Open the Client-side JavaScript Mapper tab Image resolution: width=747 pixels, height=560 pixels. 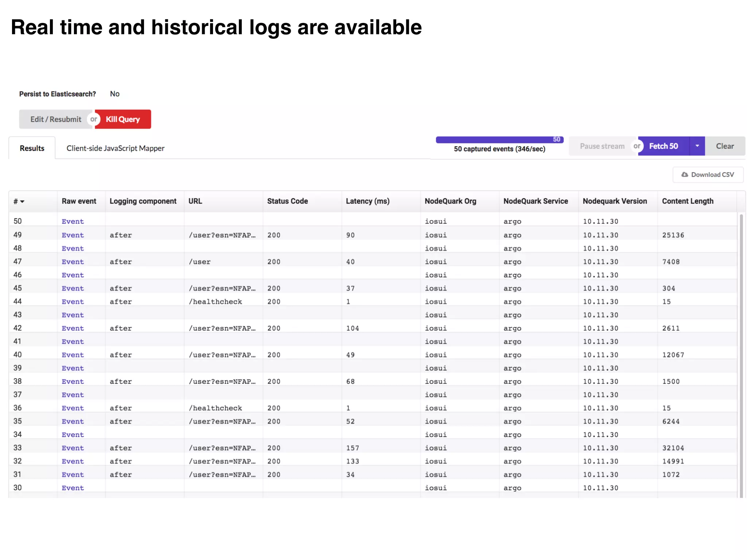(x=115, y=148)
